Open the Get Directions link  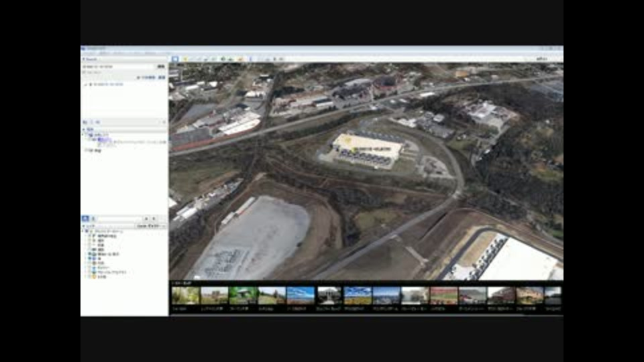point(148,77)
